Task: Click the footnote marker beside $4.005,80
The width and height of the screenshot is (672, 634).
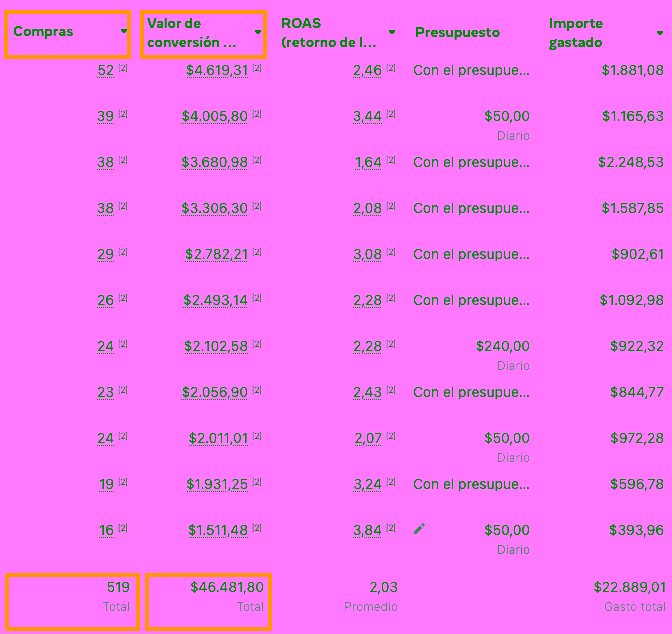Action: pyautogui.click(x=257, y=115)
